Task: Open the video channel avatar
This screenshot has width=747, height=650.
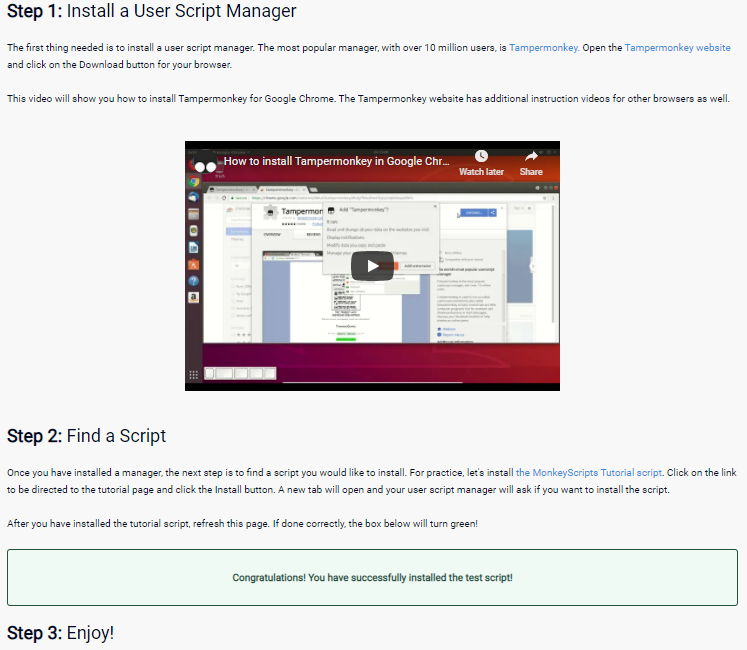Action: (204, 163)
